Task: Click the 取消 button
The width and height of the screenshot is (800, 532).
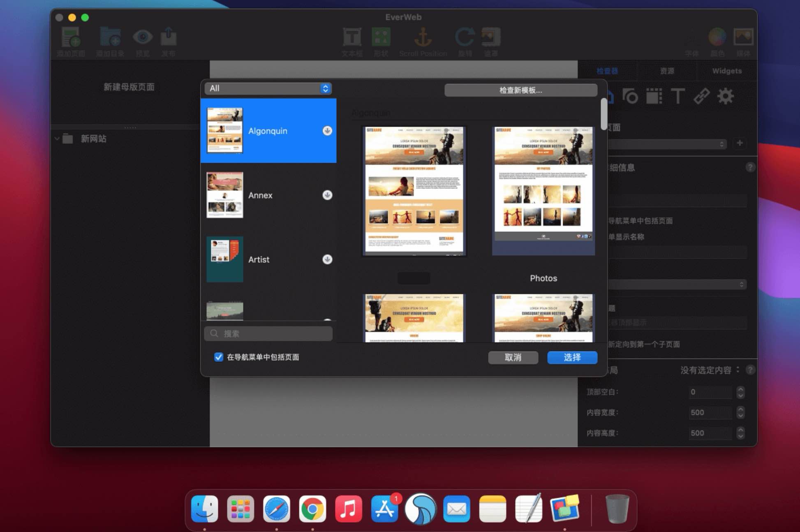Action: pos(513,357)
